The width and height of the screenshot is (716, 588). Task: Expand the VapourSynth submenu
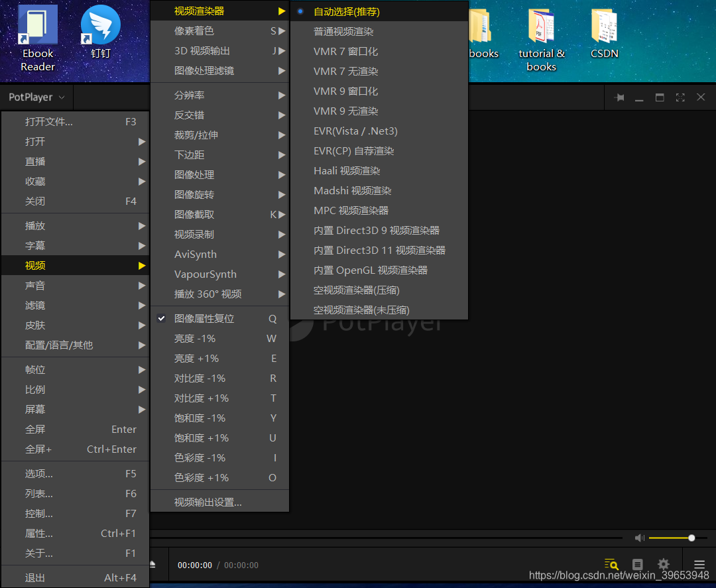[x=219, y=274]
